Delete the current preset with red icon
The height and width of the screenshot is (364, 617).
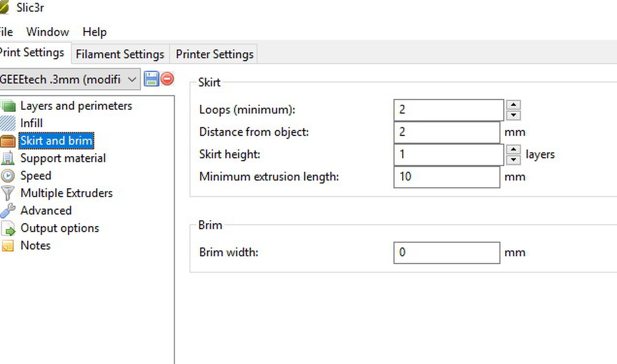[x=167, y=79]
